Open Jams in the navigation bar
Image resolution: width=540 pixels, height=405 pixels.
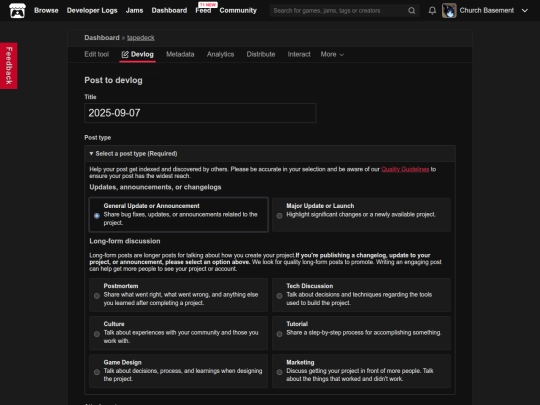pos(134,11)
